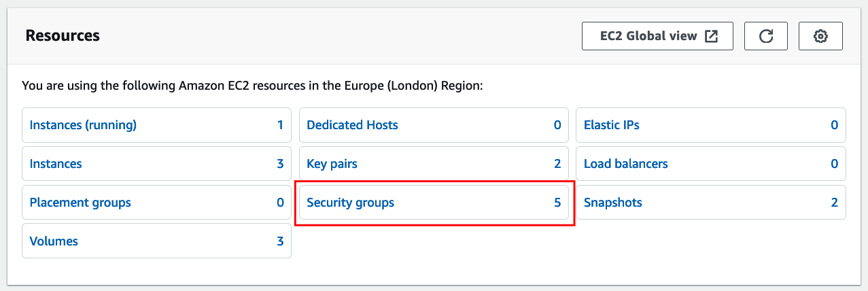The height and width of the screenshot is (291, 868).
Task: Go to the Instances resource page
Action: pos(56,164)
